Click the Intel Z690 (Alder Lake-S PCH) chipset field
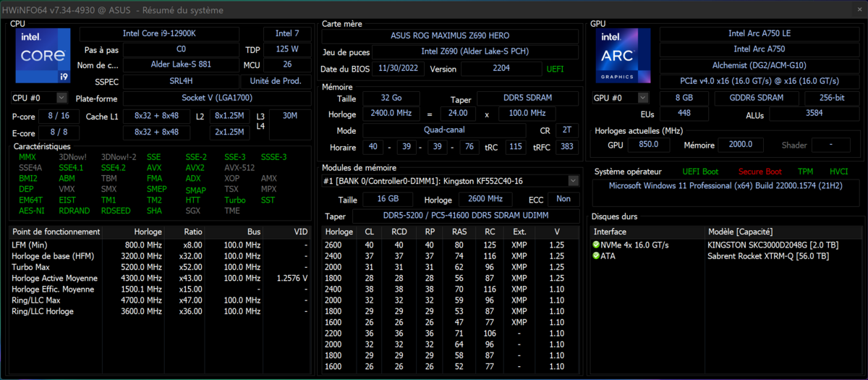Image resolution: width=868 pixels, height=380 pixels. click(475, 51)
